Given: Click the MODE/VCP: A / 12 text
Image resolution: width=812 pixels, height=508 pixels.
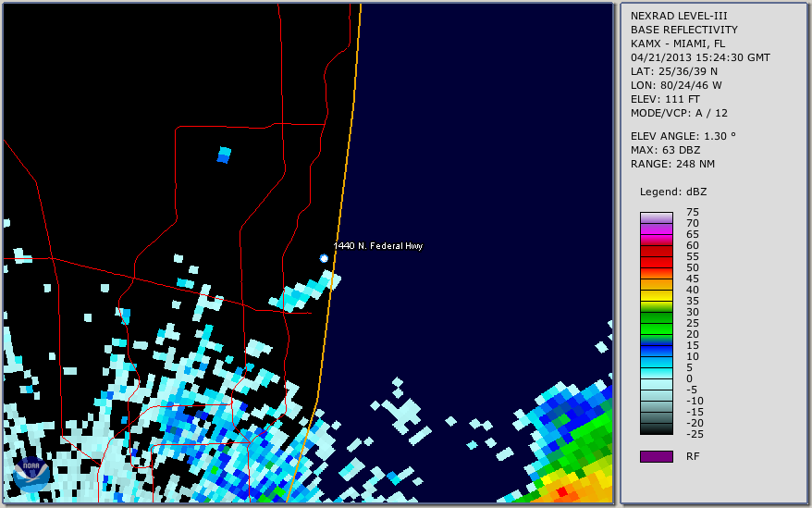Looking at the screenshot, I should (x=679, y=113).
